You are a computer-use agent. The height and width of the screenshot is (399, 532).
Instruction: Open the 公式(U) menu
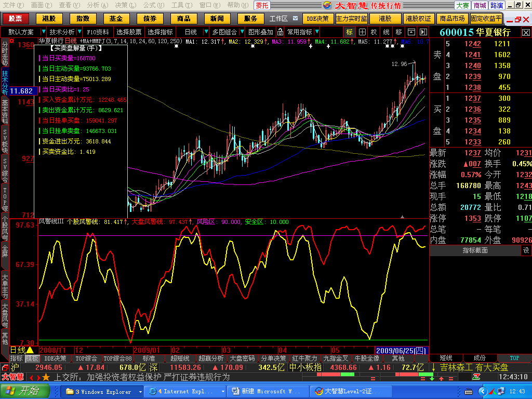click(x=153, y=5)
